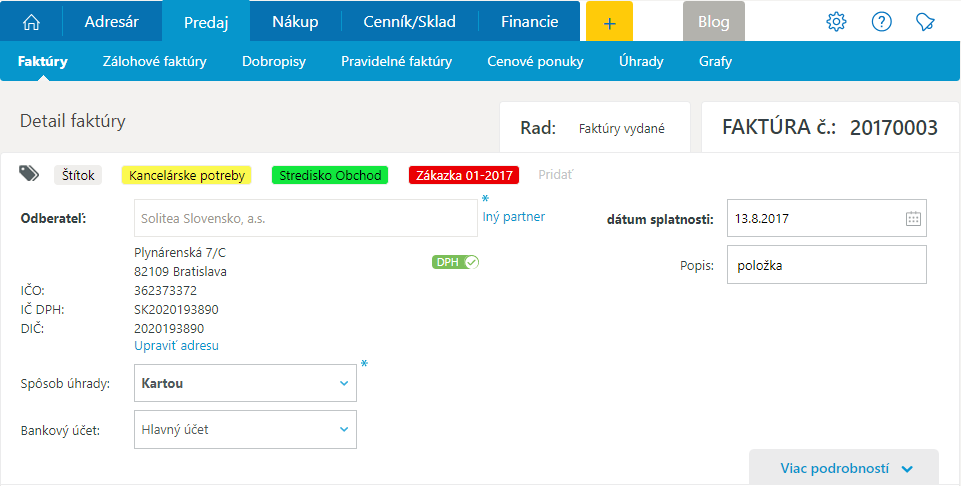This screenshot has height=486, width=961.
Task: Expand Viac podrobností section
Action: pos(845,468)
